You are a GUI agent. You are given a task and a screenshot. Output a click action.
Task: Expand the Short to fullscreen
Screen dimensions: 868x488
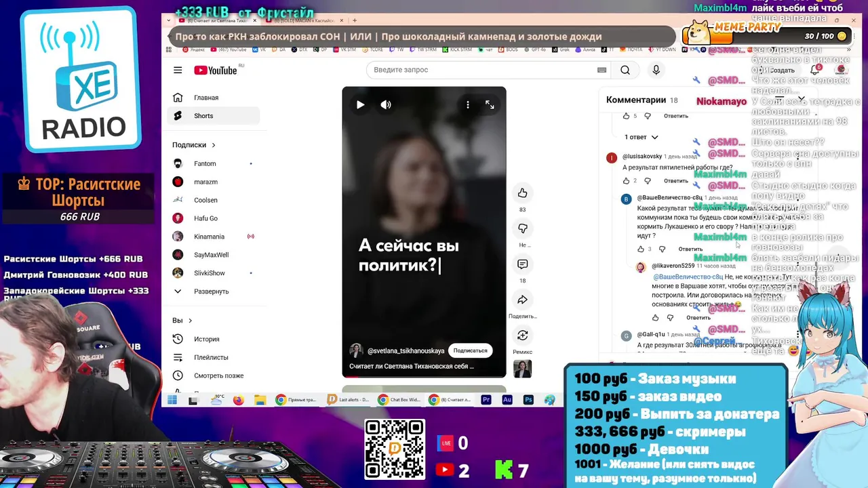[x=490, y=104]
